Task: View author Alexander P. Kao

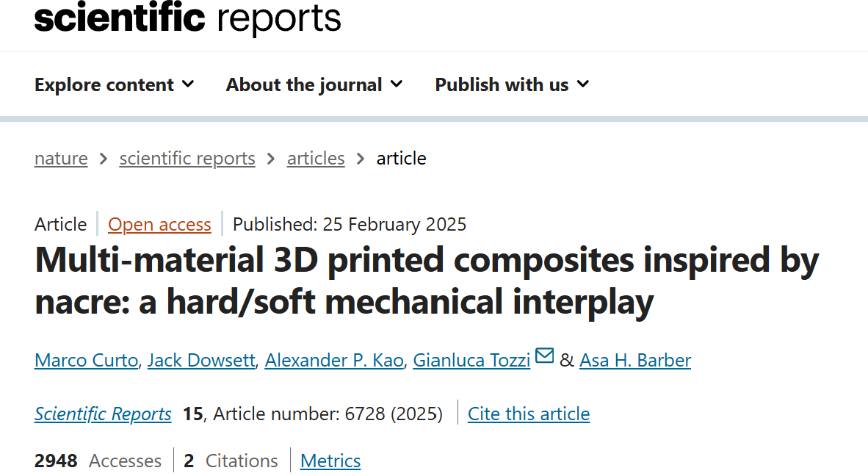Action: 334,361
